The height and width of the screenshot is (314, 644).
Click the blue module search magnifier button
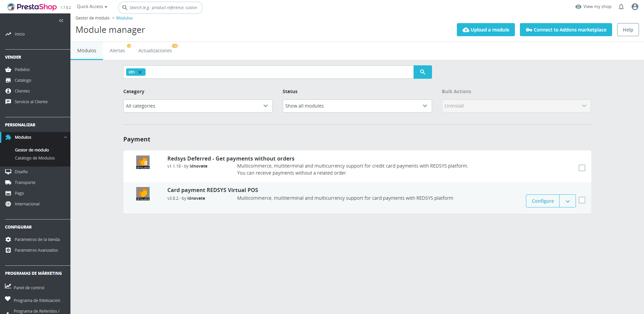(423, 72)
